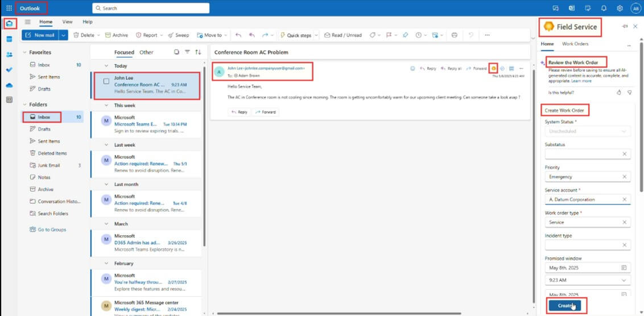Mark message Read / Unread
644x316 pixels.
point(343,35)
